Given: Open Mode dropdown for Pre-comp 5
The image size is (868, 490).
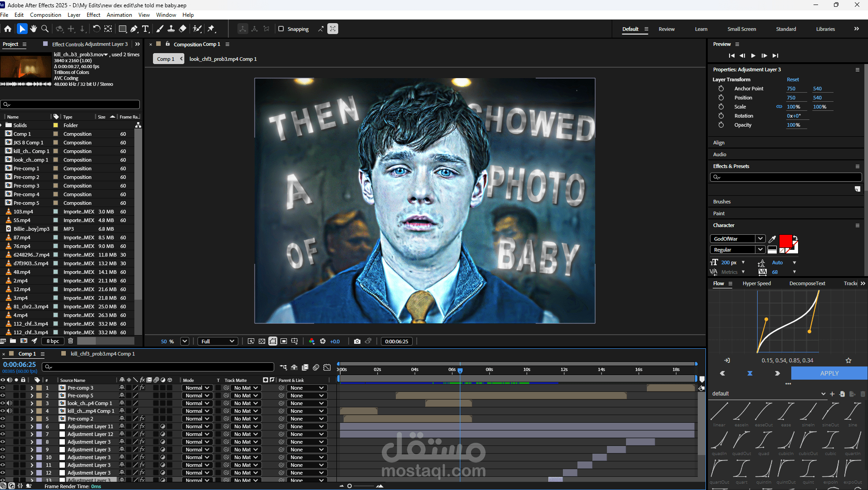Looking at the screenshot, I should [197, 396].
